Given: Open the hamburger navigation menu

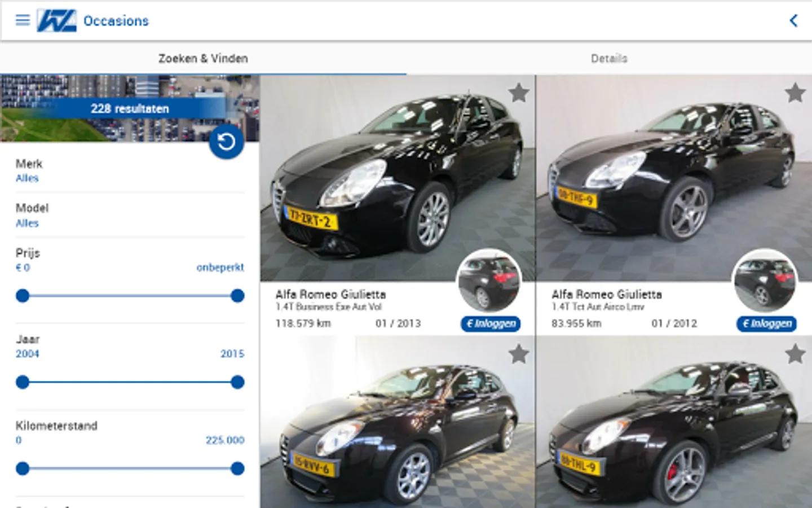Looking at the screenshot, I should click(23, 21).
